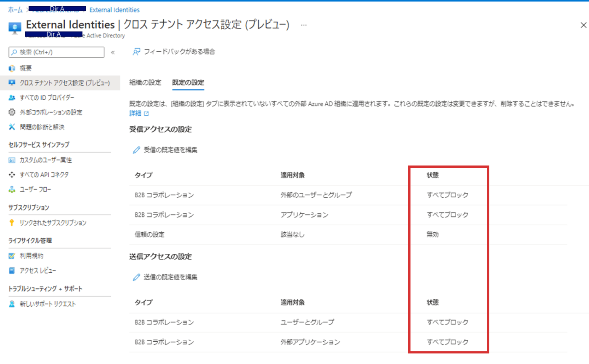Screen dimensions: 589x364
Task: Click the pencil icon for 受信の既定値を編集
Action: (136, 149)
